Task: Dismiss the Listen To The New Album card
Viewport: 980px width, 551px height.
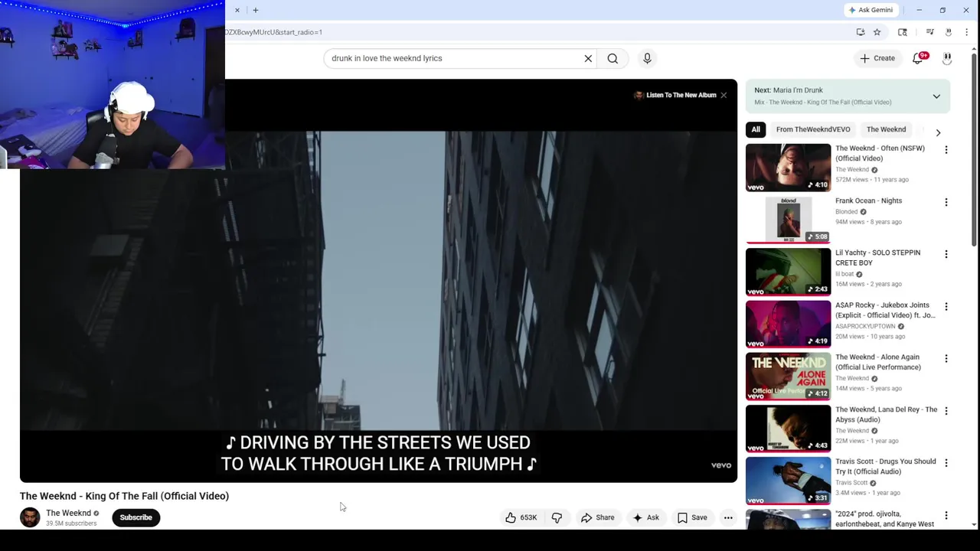Action: [x=724, y=95]
